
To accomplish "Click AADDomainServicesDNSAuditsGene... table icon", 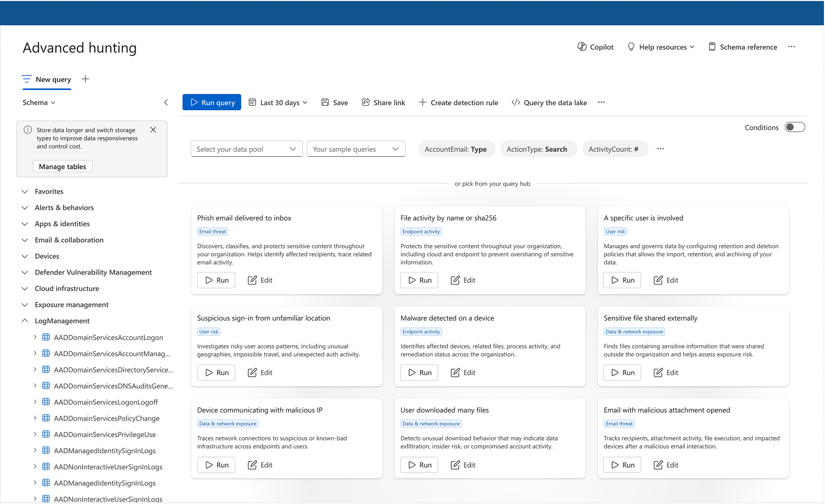I will point(46,386).
